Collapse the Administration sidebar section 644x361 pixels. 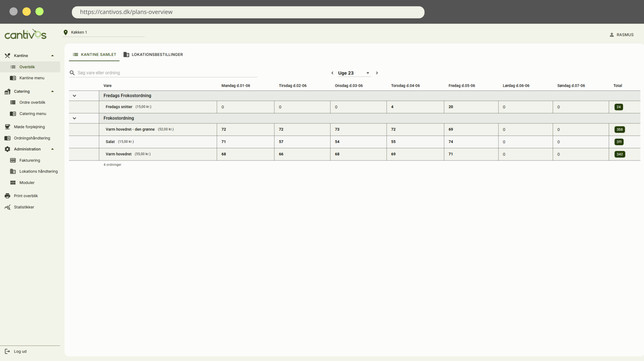point(53,149)
